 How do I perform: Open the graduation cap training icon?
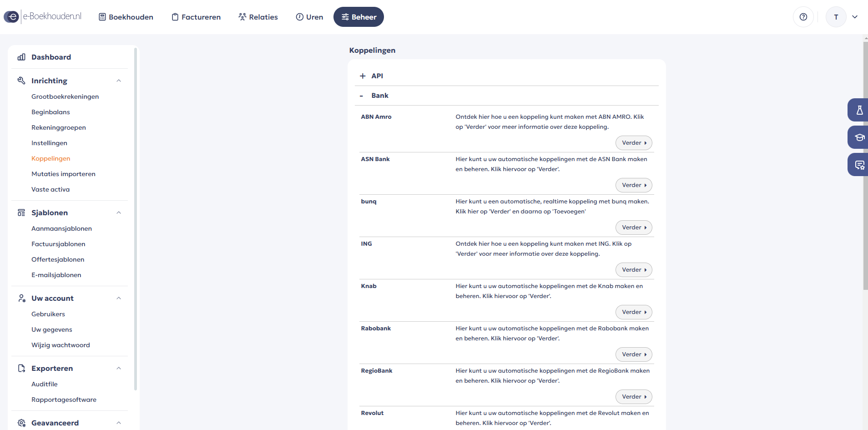[859, 137]
